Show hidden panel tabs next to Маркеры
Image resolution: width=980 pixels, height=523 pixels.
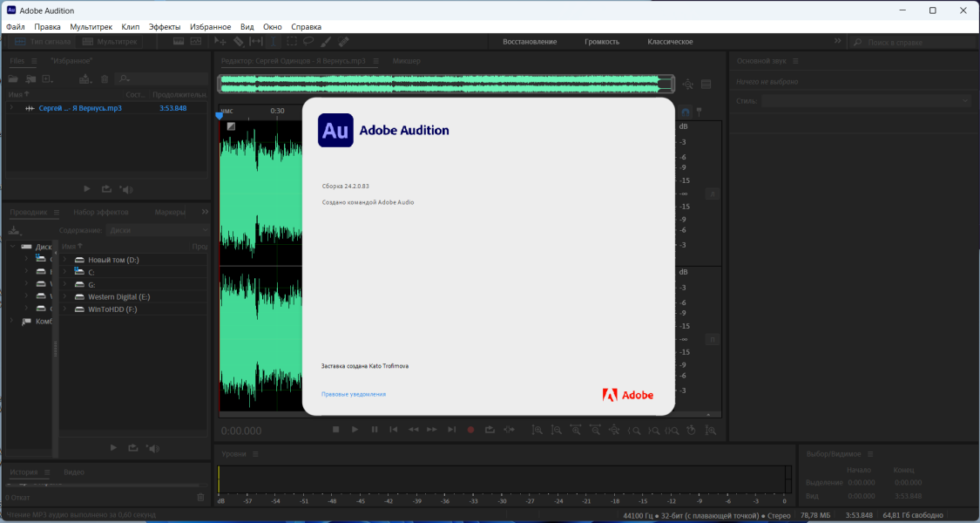(x=205, y=212)
